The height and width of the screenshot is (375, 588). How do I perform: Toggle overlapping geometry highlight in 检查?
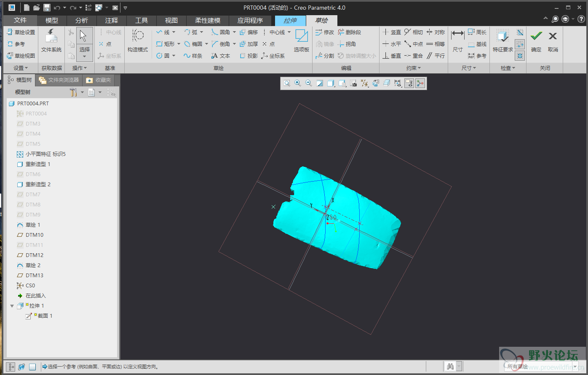pyautogui.click(x=520, y=32)
